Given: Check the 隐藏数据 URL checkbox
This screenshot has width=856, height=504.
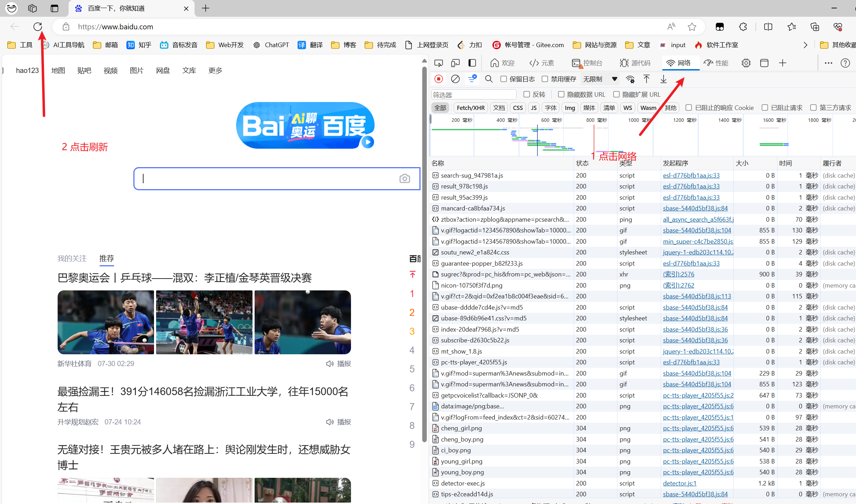Looking at the screenshot, I should tap(561, 94).
